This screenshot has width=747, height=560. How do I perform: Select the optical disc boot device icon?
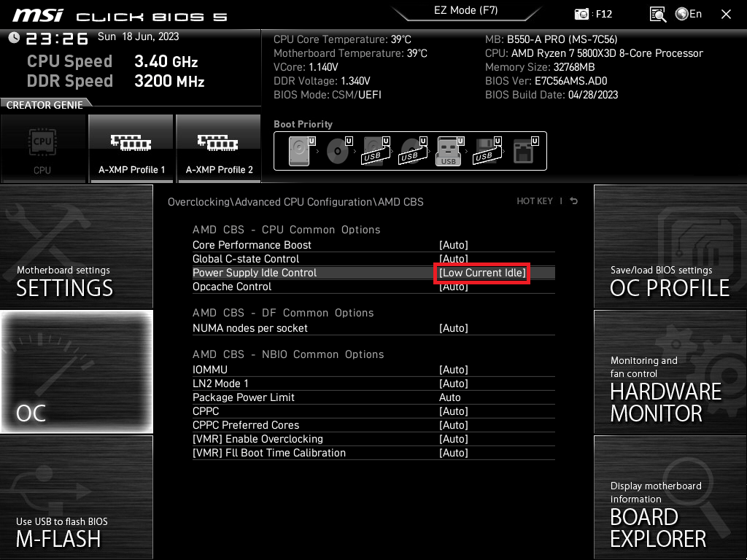tap(339, 151)
